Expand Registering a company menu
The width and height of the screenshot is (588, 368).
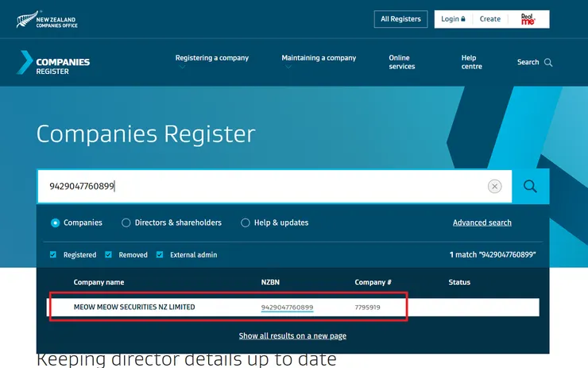coord(212,58)
